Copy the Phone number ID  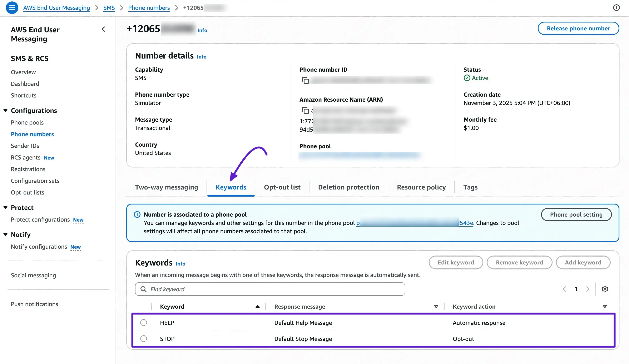(305, 80)
